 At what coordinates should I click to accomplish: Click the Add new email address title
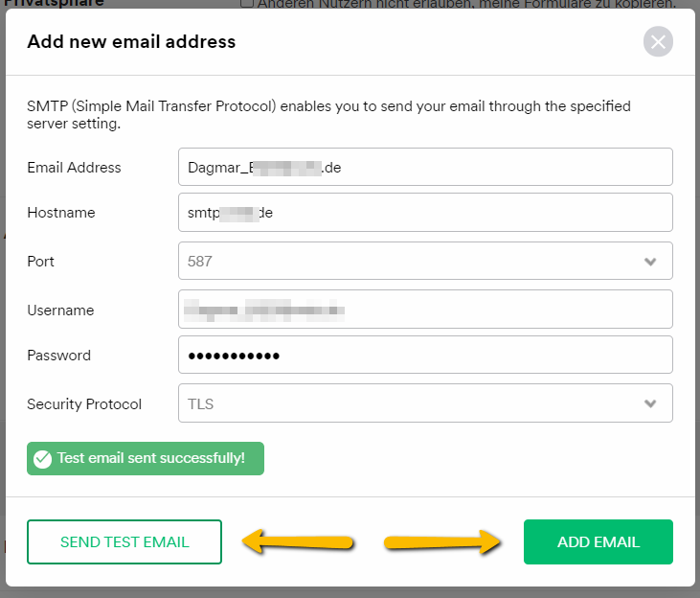pos(131,41)
